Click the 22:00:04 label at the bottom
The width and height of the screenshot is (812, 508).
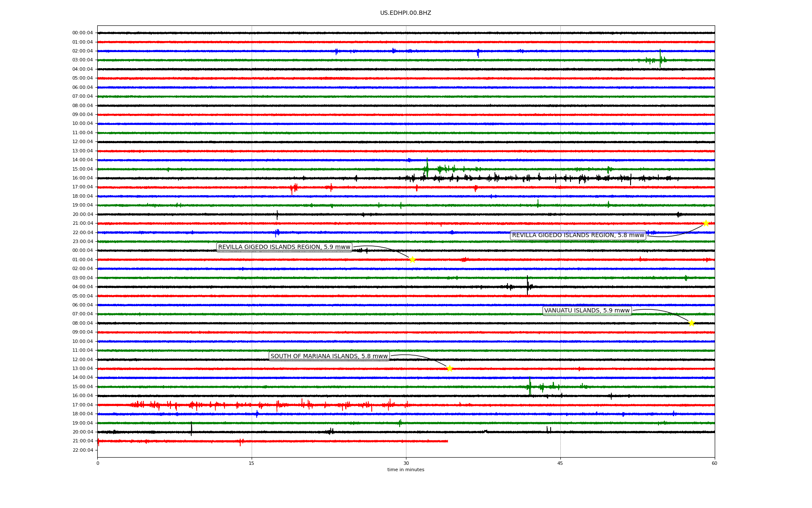[82, 450]
